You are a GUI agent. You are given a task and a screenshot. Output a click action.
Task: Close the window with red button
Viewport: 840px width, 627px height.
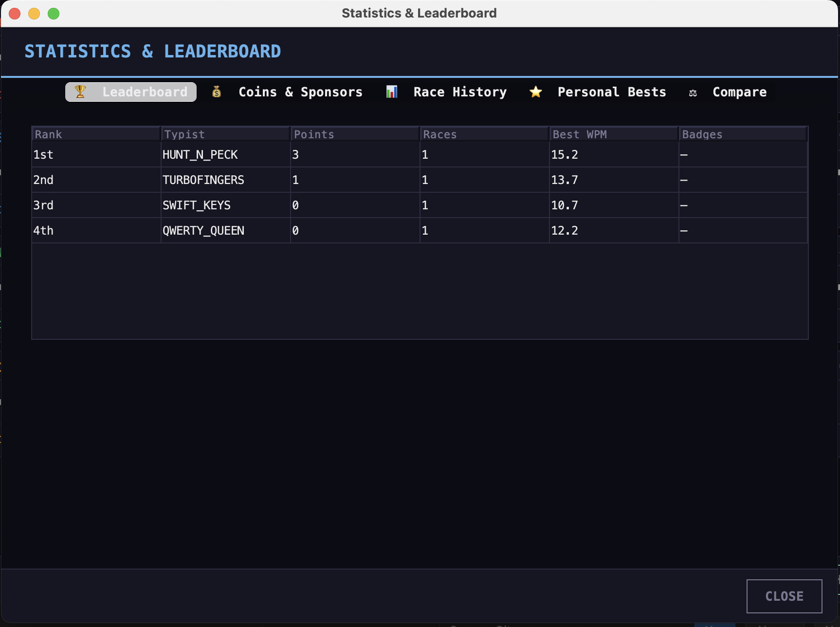pyautogui.click(x=15, y=14)
